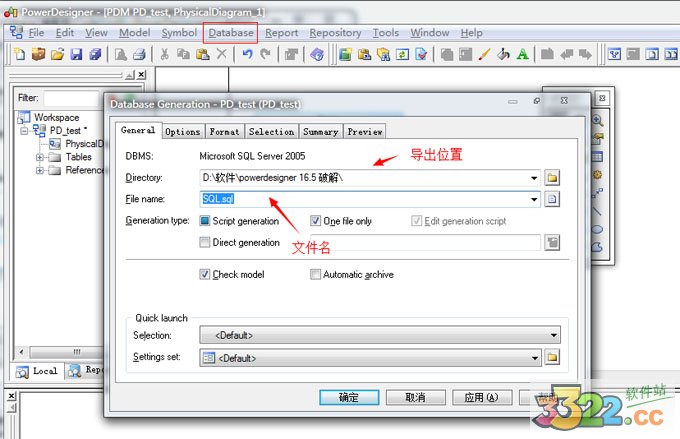The height and width of the screenshot is (439, 680).
Task: Click the folder icon beside Settings set
Action: coord(552,357)
